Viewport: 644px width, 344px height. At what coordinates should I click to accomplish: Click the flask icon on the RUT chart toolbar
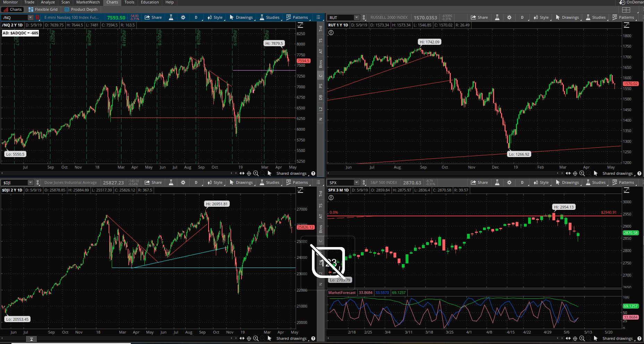[497, 17]
